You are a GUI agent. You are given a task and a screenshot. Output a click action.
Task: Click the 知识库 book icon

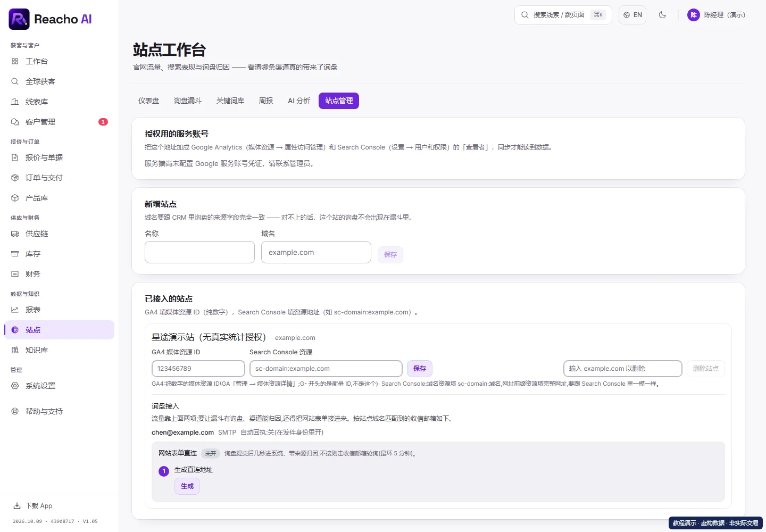coord(15,350)
